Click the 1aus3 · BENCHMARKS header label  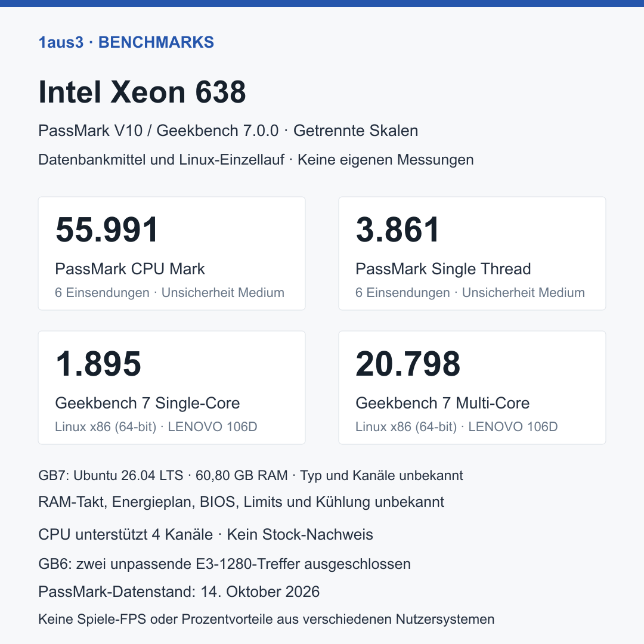click(x=126, y=42)
